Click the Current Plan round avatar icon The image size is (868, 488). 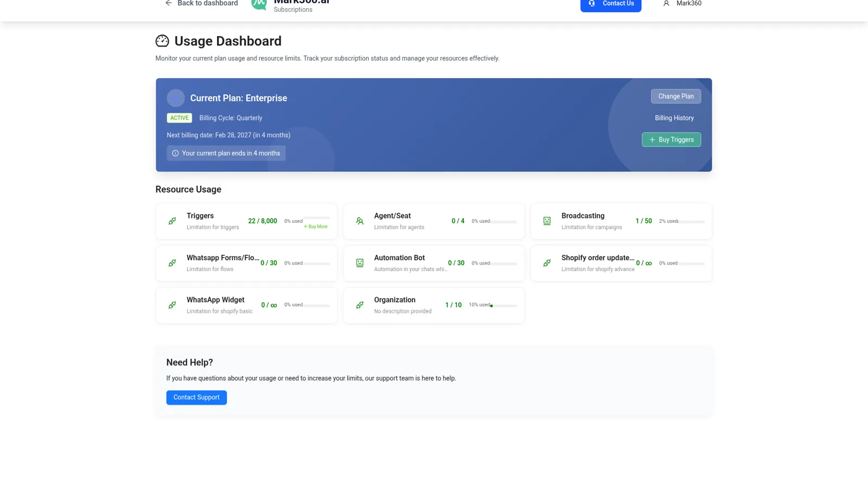[x=176, y=98]
